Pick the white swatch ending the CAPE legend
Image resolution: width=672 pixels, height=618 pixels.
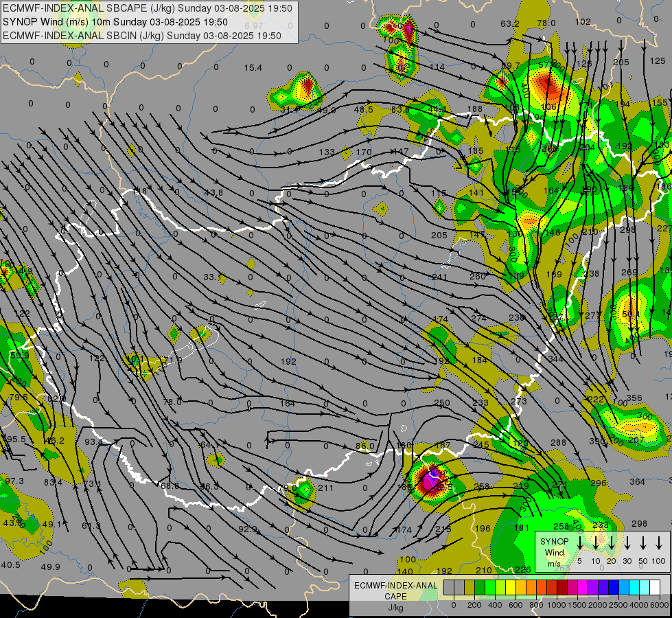coord(655,588)
